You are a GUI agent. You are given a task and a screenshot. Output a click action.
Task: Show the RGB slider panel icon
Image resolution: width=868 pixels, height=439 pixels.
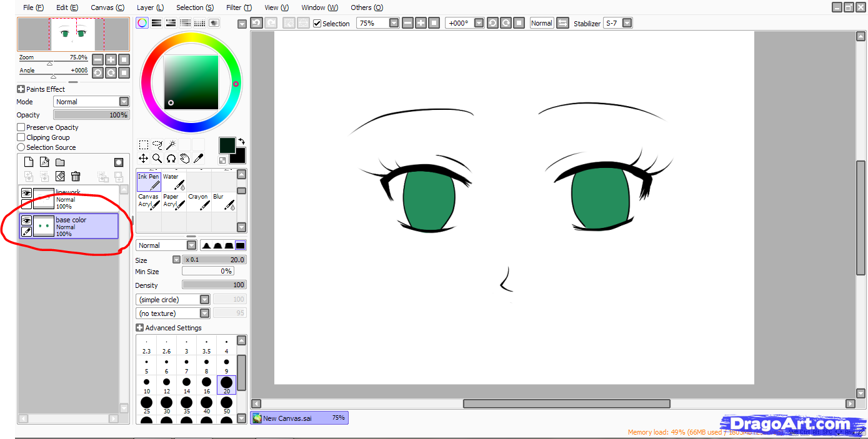[x=156, y=23]
